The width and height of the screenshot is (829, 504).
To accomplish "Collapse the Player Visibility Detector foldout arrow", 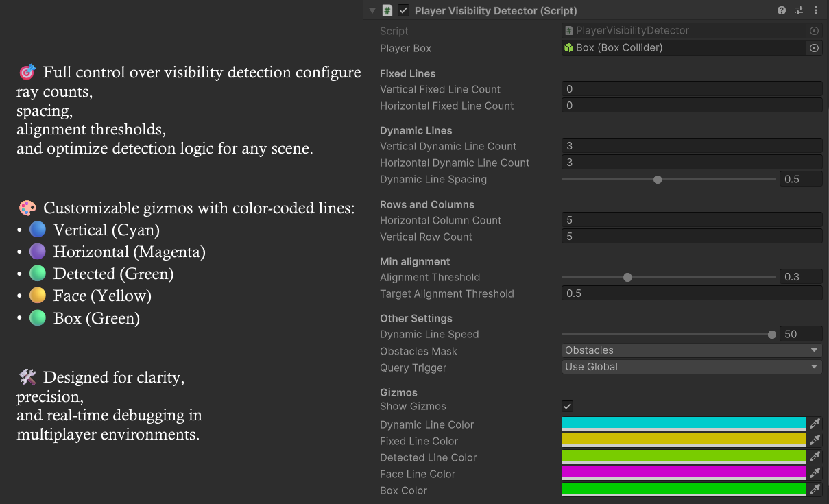I will [372, 11].
